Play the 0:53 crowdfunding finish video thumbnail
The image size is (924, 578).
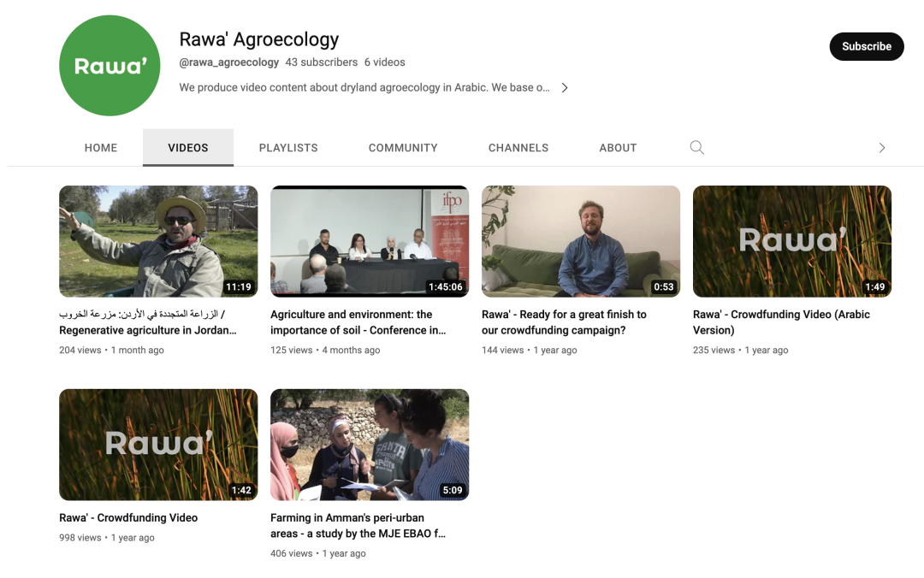(580, 242)
